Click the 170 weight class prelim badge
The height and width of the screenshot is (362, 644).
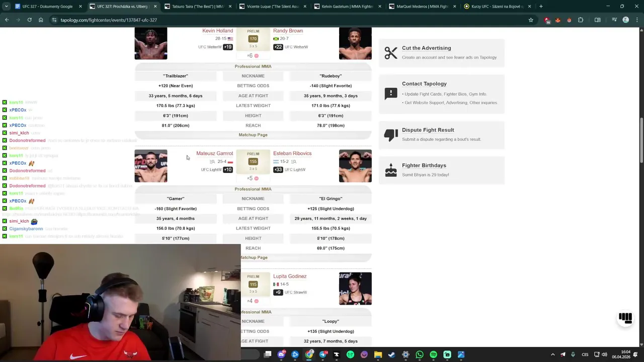click(x=253, y=39)
